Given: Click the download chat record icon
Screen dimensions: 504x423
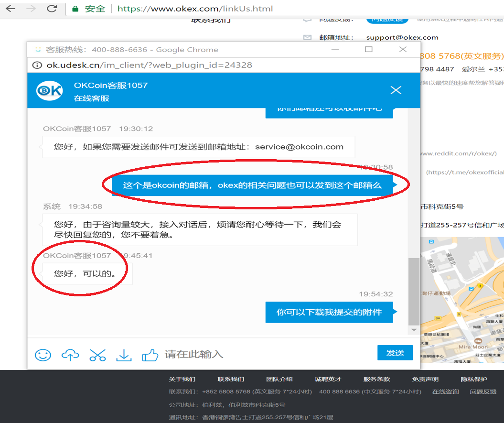Looking at the screenshot, I should 124,354.
